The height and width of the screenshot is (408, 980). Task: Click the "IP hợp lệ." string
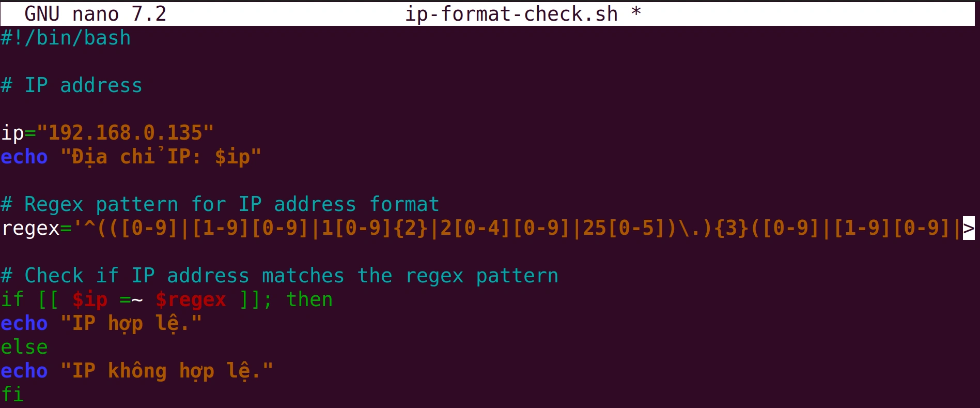tap(131, 324)
